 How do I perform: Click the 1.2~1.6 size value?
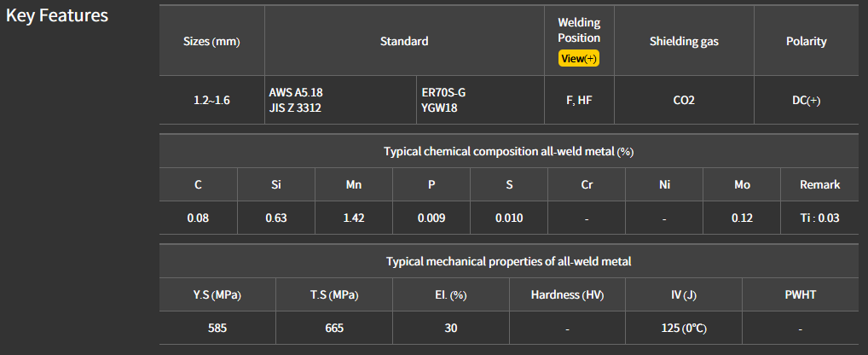211,100
